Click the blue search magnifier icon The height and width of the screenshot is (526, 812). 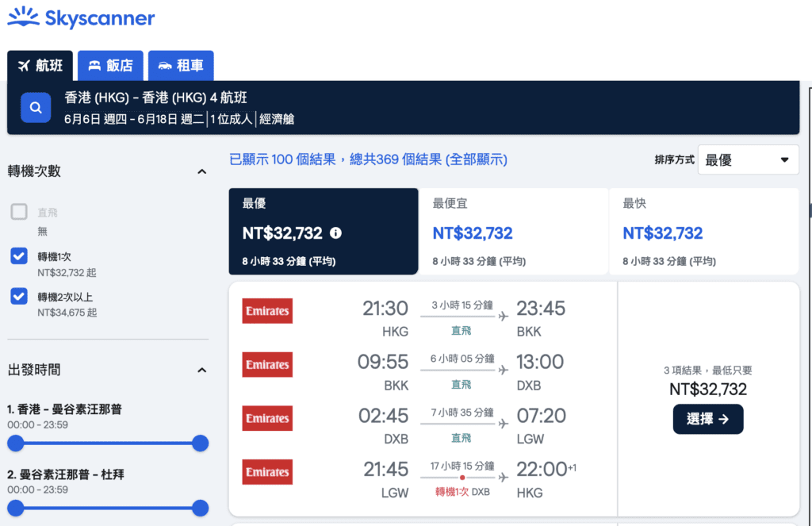pos(36,108)
